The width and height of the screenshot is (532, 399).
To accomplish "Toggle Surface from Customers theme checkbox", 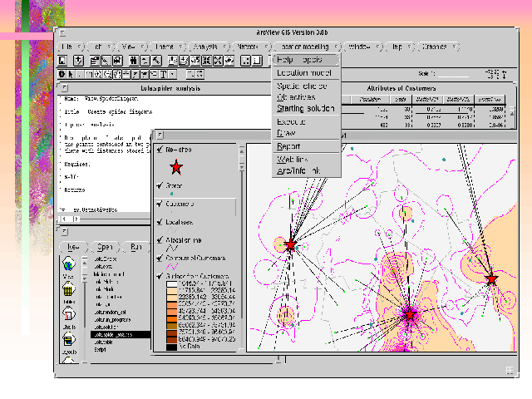I will (160, 276).
